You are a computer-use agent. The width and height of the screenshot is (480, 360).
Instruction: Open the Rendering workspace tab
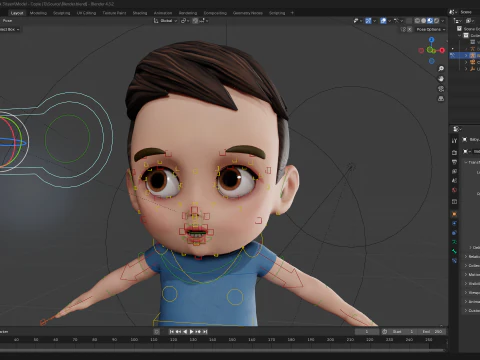tap(188, 13)
